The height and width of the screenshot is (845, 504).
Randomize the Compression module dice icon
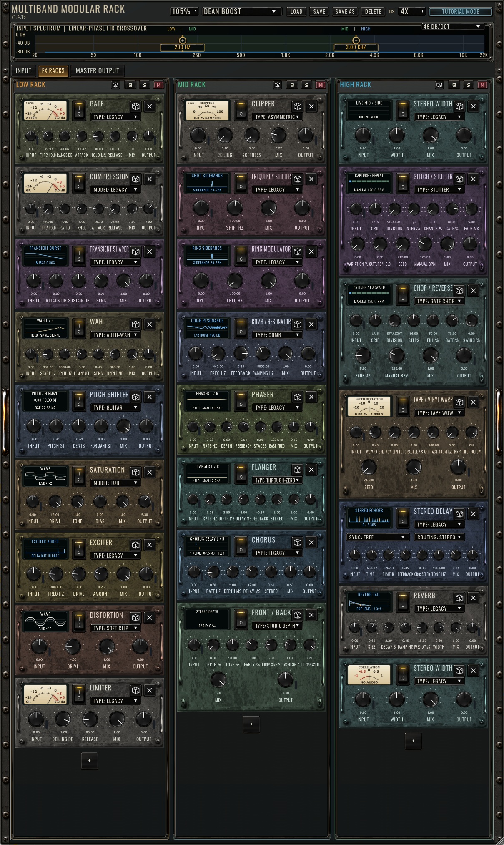click(135, 179)
